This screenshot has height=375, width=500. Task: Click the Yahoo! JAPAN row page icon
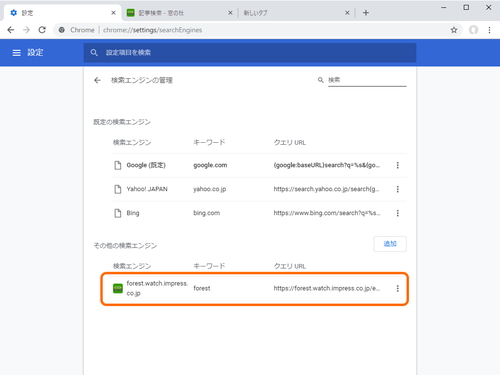click(x=118, y=189)
